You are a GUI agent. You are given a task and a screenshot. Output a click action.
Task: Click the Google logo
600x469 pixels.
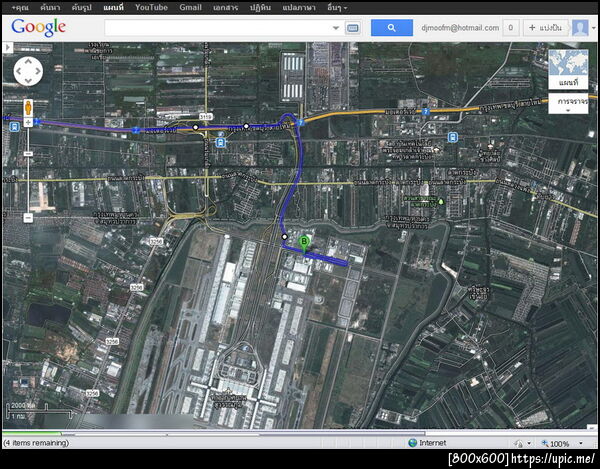[x=38, y=28]
